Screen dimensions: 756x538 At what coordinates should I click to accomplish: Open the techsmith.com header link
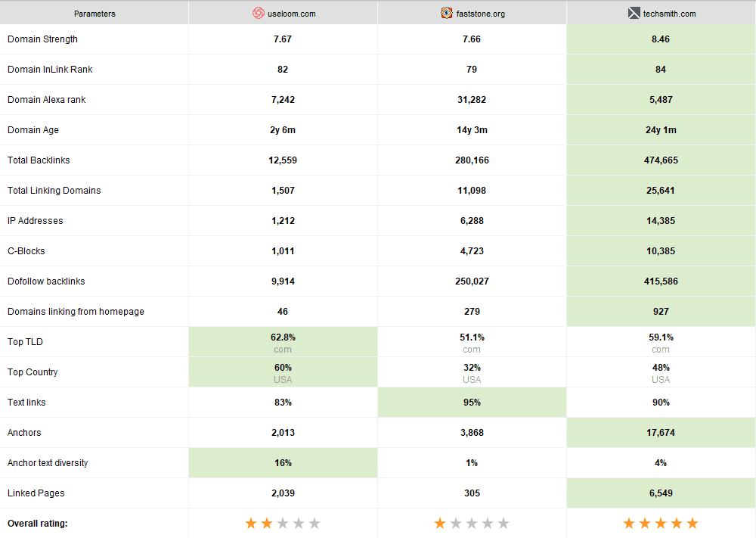670,14
